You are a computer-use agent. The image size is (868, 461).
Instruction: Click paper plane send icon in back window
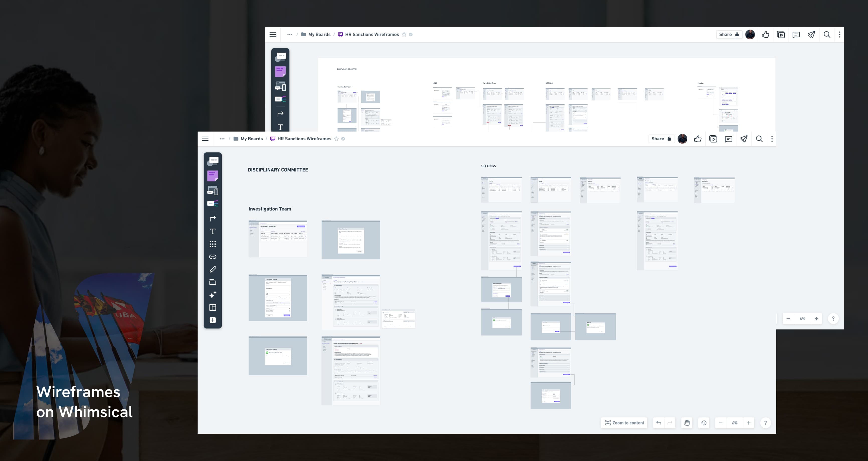coord(812,34)
